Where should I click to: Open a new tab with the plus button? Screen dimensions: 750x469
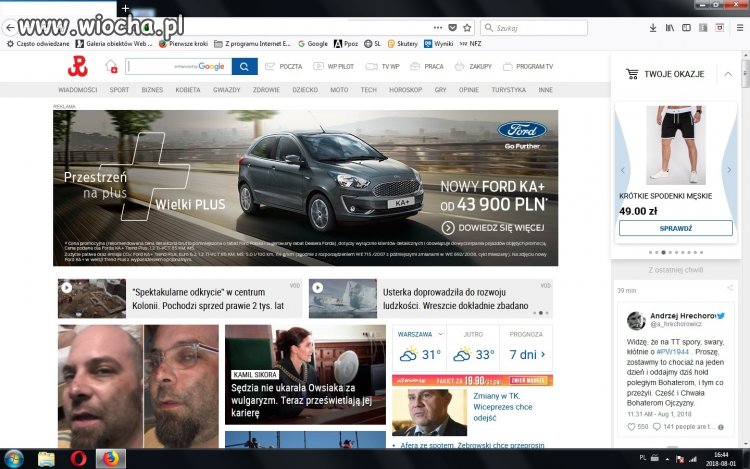point(125,8)
